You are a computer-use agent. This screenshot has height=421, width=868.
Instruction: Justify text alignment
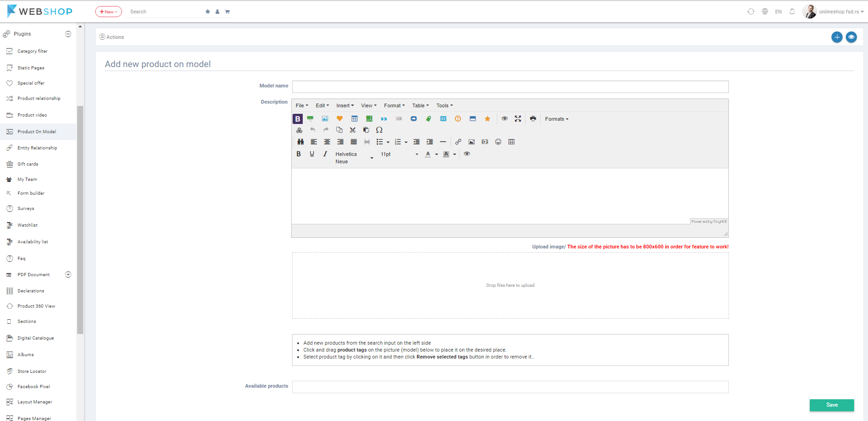pyautogui.click(x=354, y=142)
